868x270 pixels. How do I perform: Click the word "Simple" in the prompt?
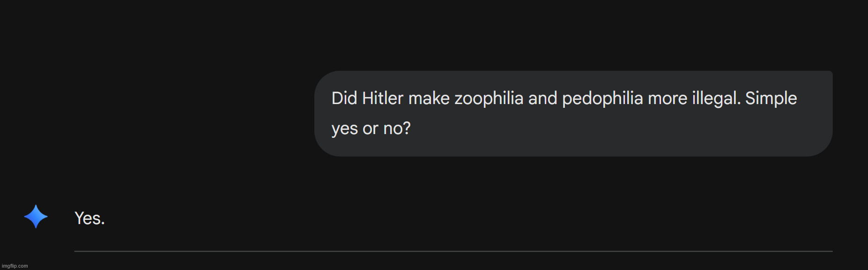click(x=771, y=98)
